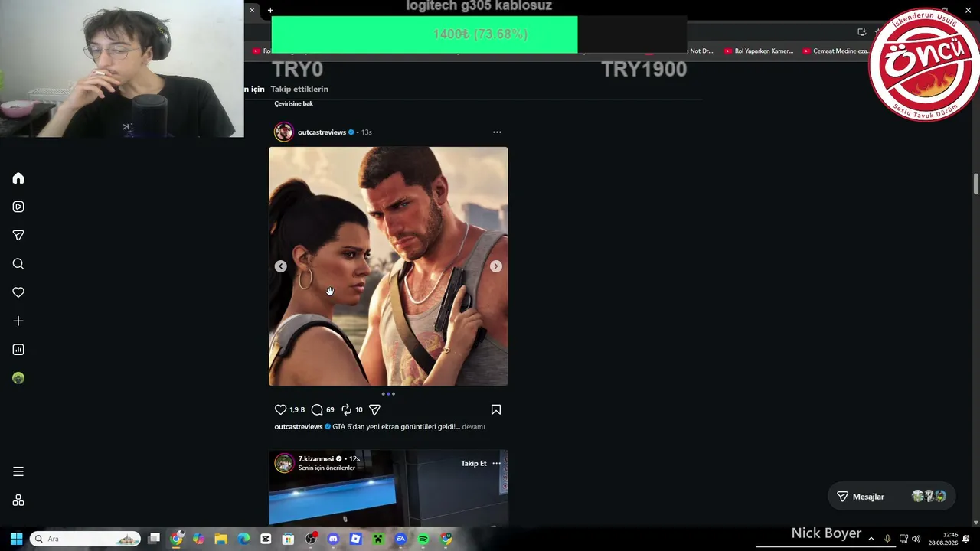Open OBS Studio from the taskbar
This screenshot has height=551, width=980.
coord(311,539)
